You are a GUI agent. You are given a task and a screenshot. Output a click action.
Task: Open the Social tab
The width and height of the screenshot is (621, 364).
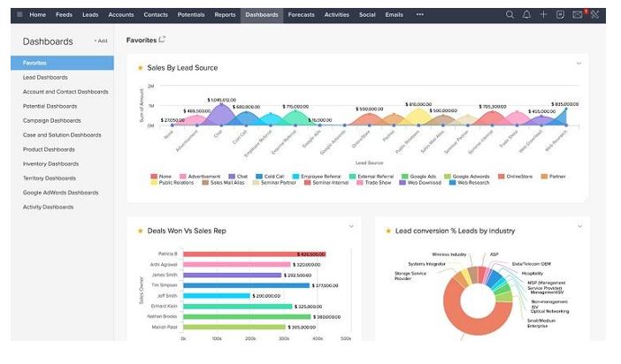(367, 15)
